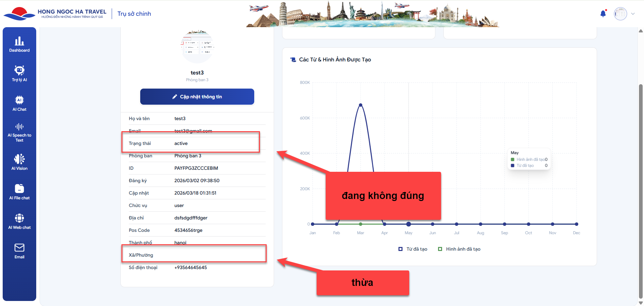Click the notification bell icon
The height and width of the screenshot is (306, 644).
603,14
